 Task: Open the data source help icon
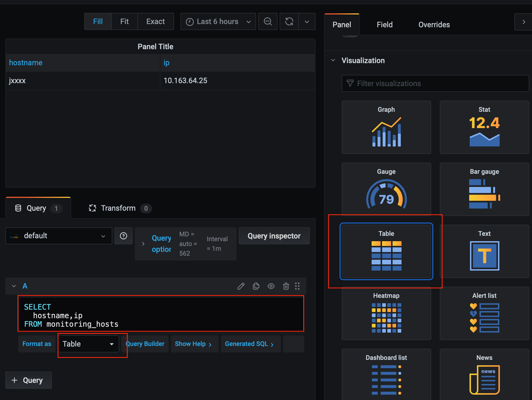[123, 236]
